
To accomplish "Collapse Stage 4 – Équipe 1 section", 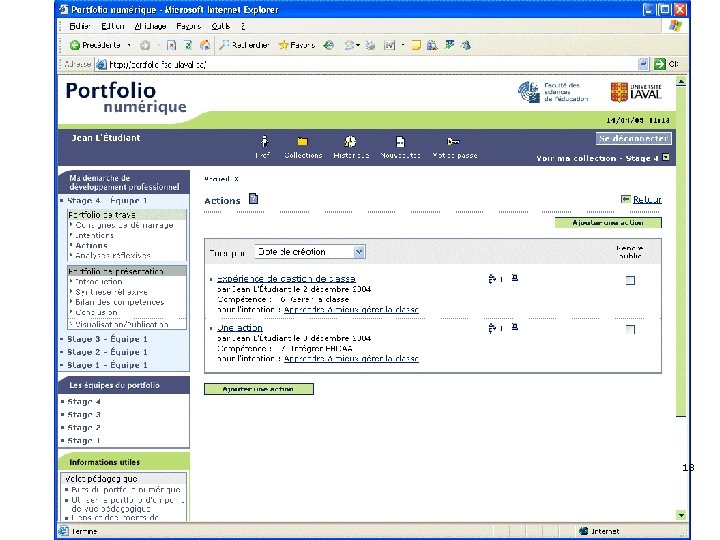I will [x=107, y=201].
